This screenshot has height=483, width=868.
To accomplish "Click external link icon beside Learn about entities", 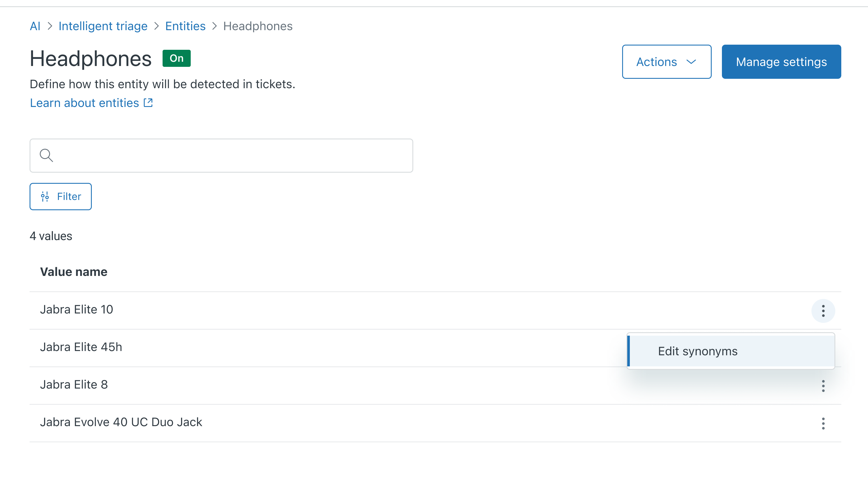I will (148, 102).
